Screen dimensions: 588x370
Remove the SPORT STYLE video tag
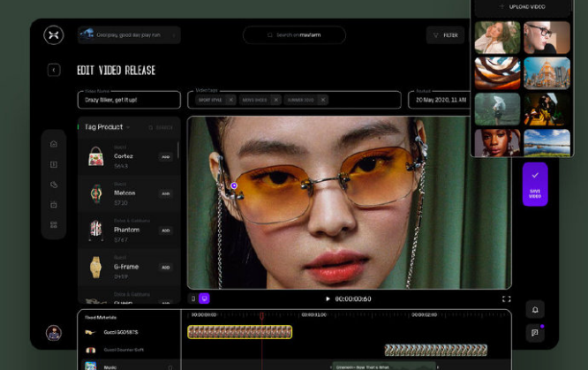click(231, 100)
